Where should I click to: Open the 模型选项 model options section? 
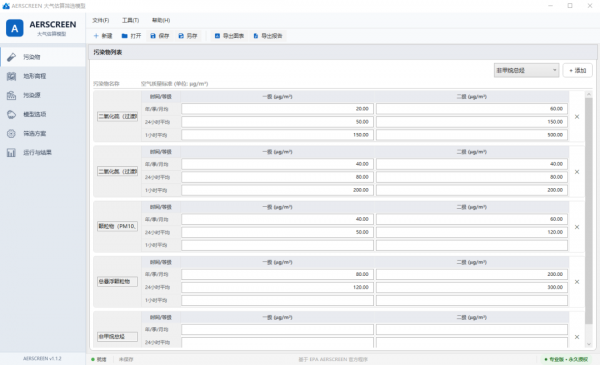point(43,114)
